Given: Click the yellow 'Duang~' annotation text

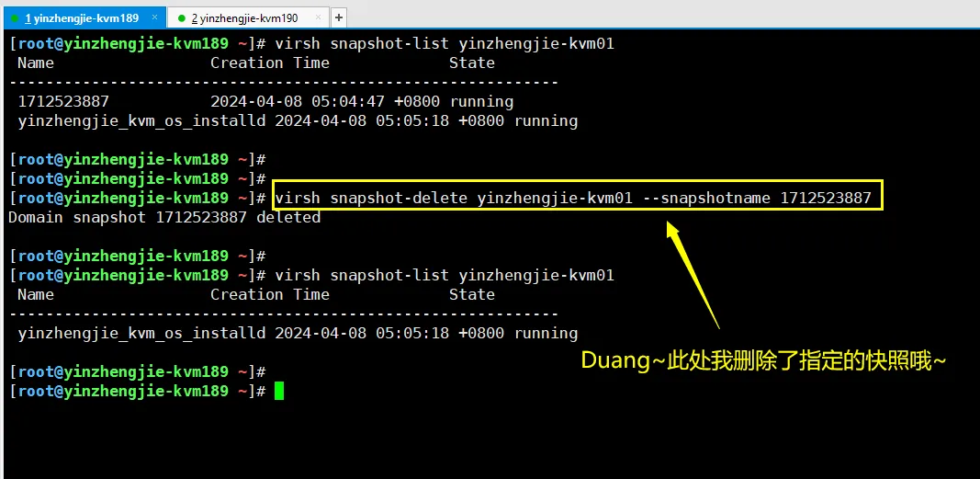Looking at the screenshot, I should pyautogui.click(x=764, y=360).
